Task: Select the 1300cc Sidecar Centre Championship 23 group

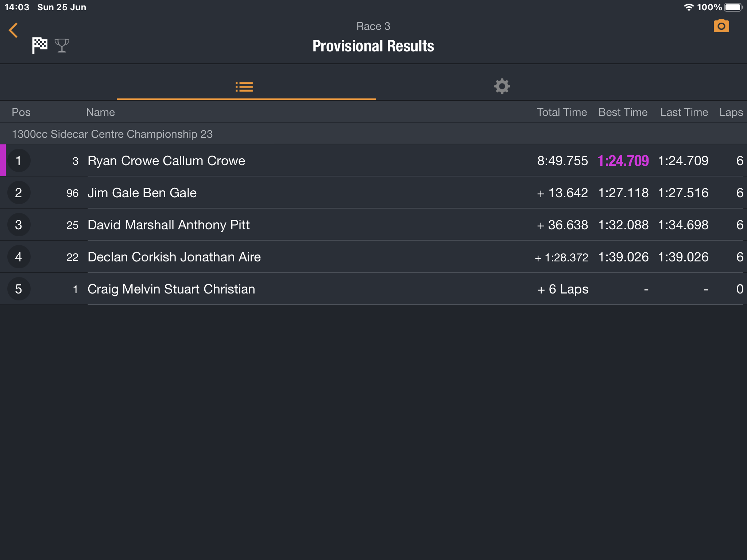Action: (x=373, y=134)
